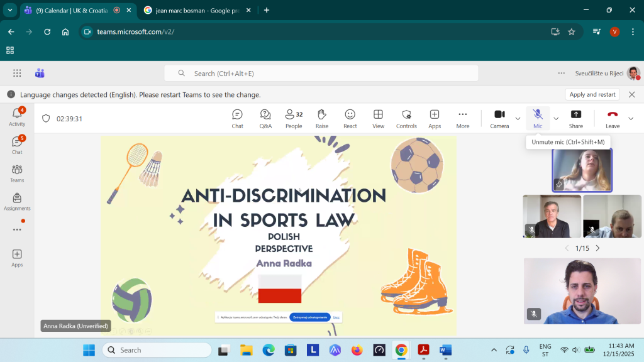The width and height of the screenshot is (644, 362).
Task: Click the Teams search box
Action: (x=321, y=74)
